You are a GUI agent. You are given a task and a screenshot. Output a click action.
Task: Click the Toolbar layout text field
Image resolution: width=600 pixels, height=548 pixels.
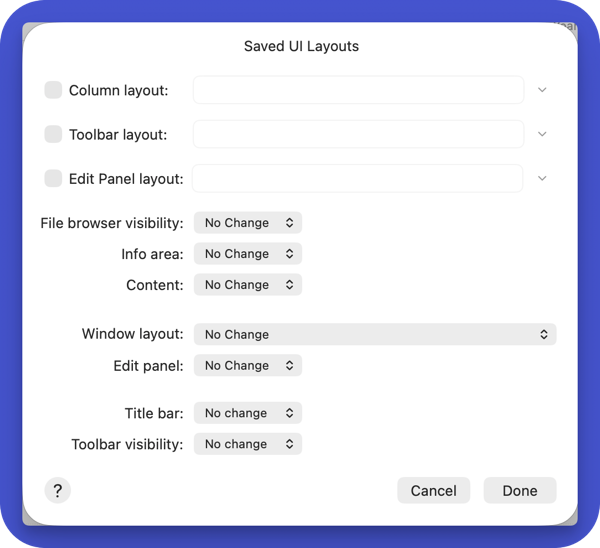coord(358,134)
